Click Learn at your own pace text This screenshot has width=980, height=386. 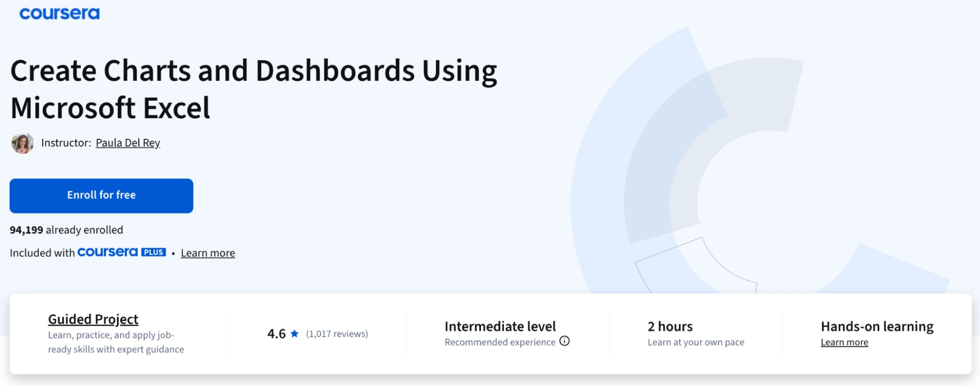(696, 342)
